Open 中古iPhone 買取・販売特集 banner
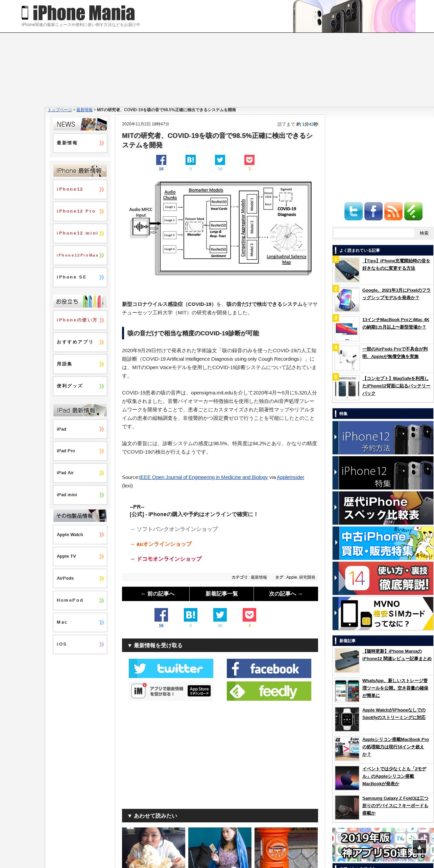The height and width of the screenshot is (868, 434). click(383, 543)
